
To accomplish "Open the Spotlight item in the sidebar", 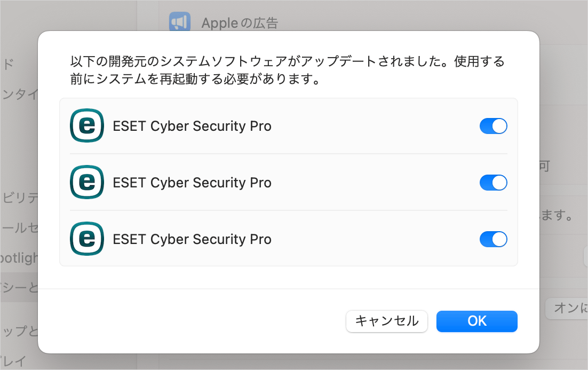I will click(x=19, y=258).
